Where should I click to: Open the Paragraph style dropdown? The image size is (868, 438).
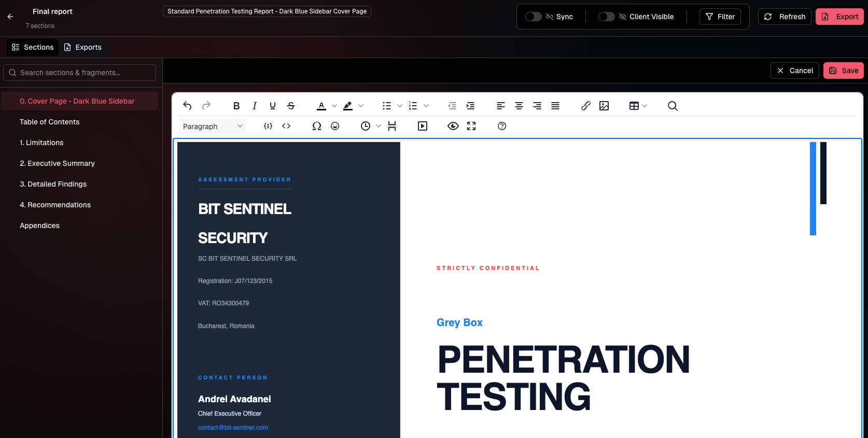click(213, 126)
